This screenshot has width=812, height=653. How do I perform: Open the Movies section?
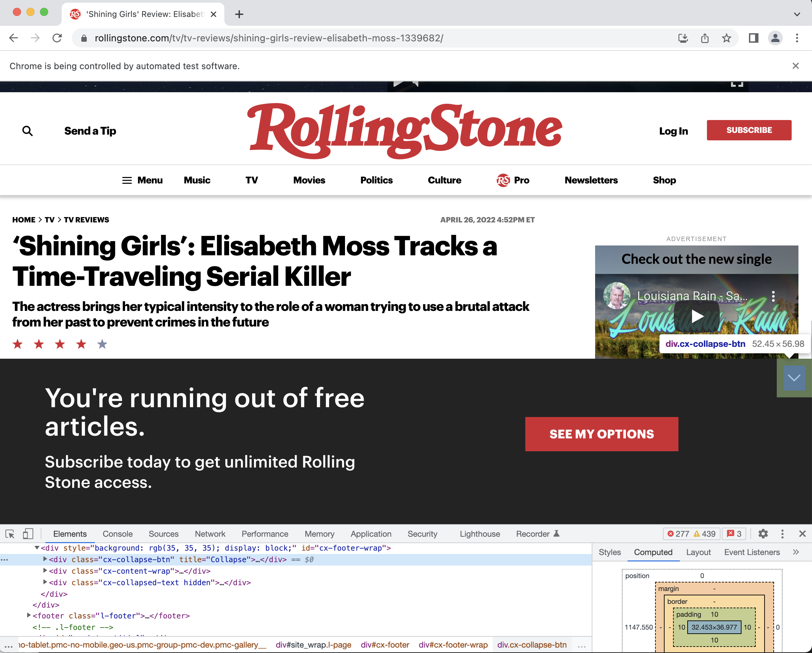click(x=309, y=180)
